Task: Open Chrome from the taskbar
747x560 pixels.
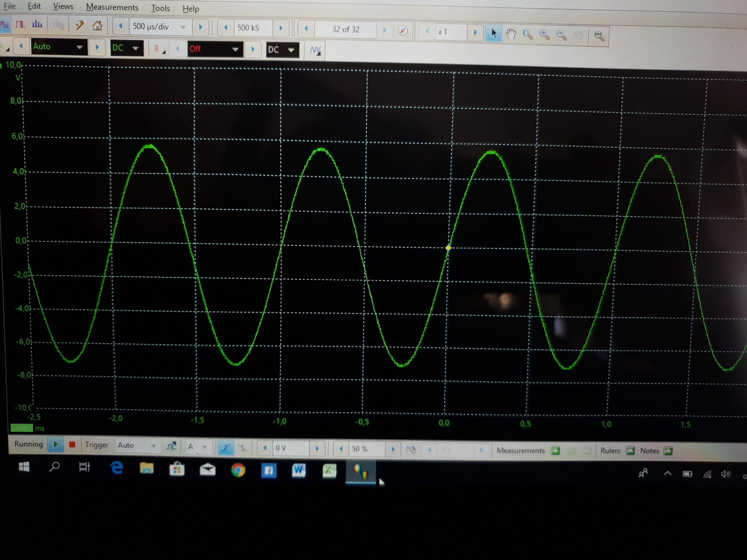Action: [238, 470]
